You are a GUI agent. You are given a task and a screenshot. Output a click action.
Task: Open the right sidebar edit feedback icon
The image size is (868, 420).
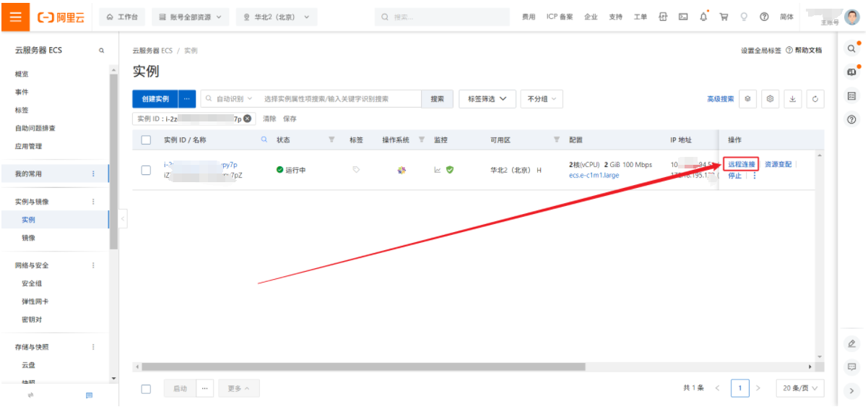tap(852, 343)
